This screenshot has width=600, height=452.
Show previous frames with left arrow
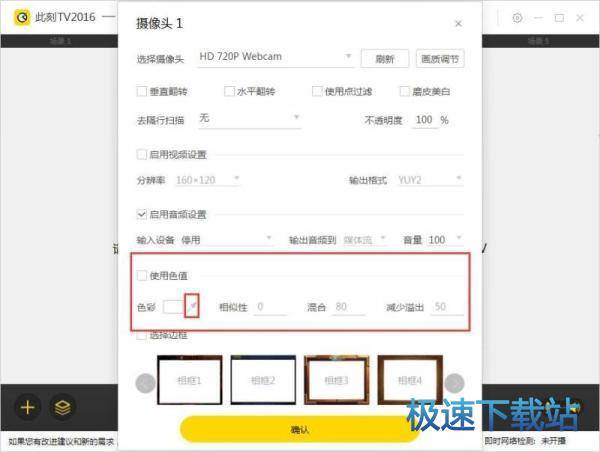(146, 383)
